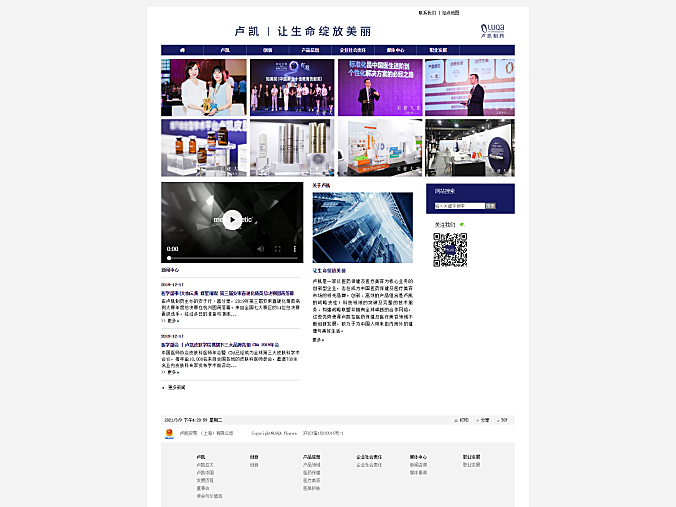Click the 站点地图 sitemap link at top

[x=451, y=13]
